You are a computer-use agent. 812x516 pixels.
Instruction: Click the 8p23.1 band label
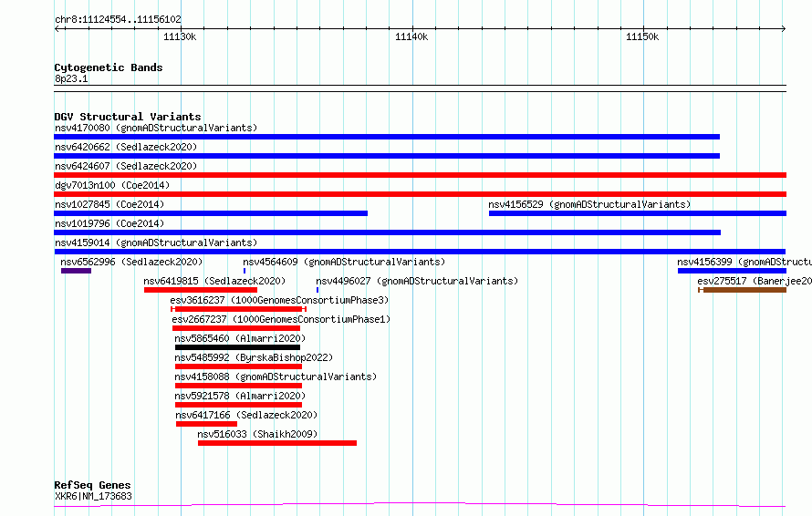(x=71, y=78)
